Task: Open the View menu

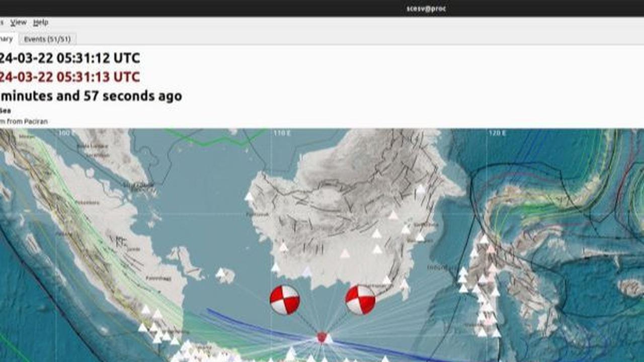Action: (19, 23)
